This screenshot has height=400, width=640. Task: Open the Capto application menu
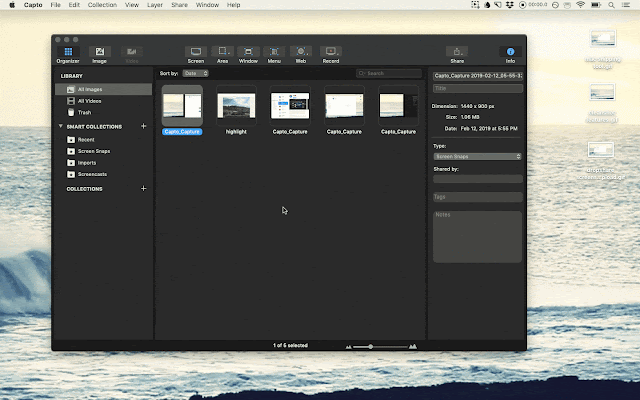pos(33,5)
